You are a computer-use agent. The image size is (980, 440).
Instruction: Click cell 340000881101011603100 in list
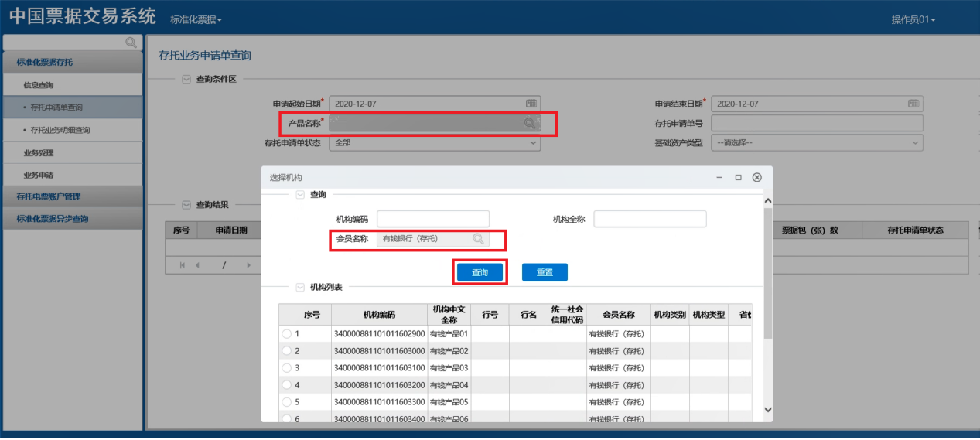[x=379, y=368]
